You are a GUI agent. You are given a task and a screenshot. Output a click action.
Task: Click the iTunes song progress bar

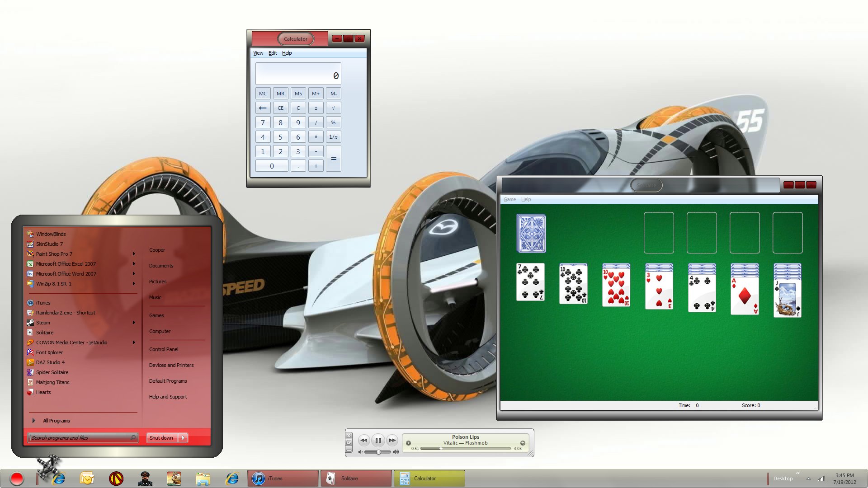click(466, 449)
